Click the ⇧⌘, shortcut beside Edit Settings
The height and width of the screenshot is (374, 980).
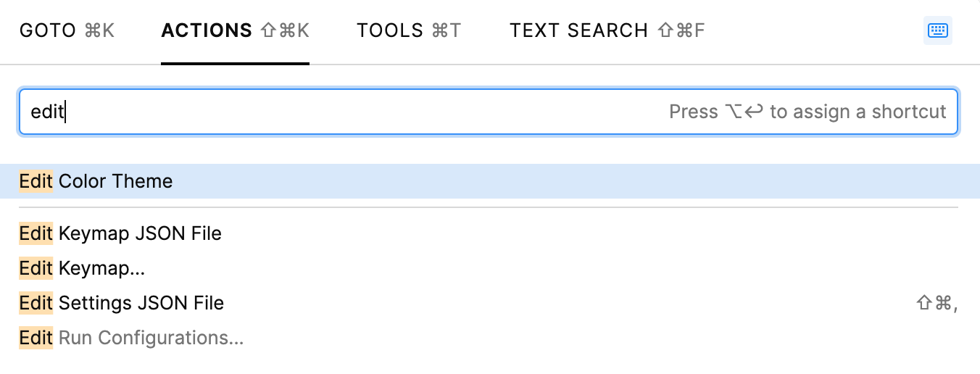pos(937,303)
